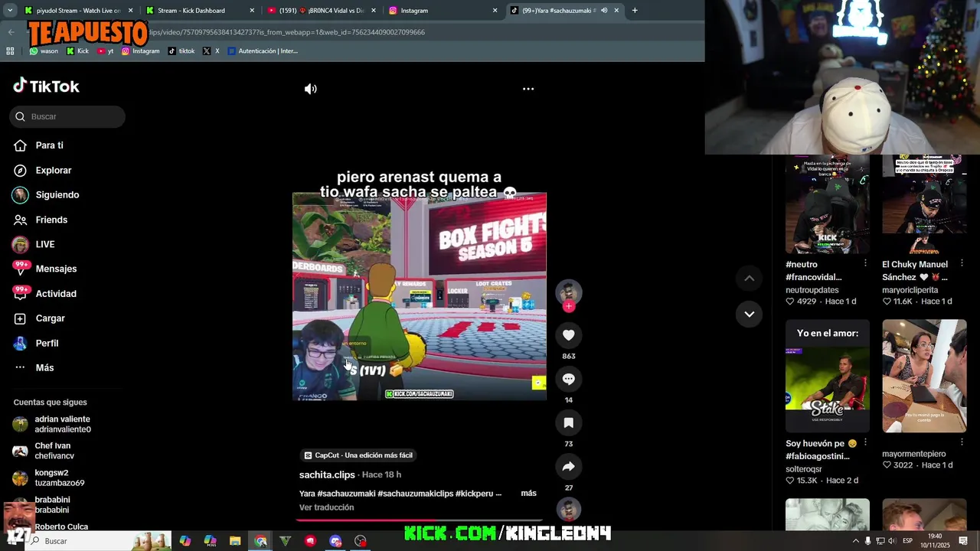980x551 pixels.
Task: Open the adrian valiente account
Action: point(63,424)
